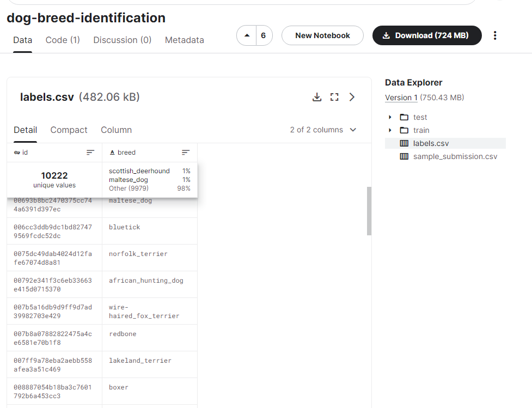532x408 pixels.
Task: Open the Discussion (0) tab
Action: pyautogui.click(x=122, y=40)
